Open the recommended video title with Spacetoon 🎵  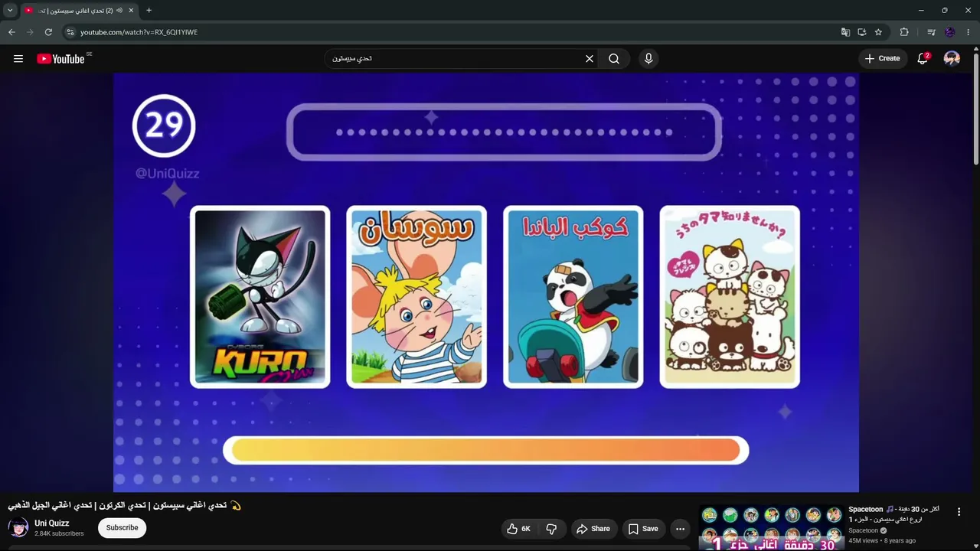click(894, 514)
